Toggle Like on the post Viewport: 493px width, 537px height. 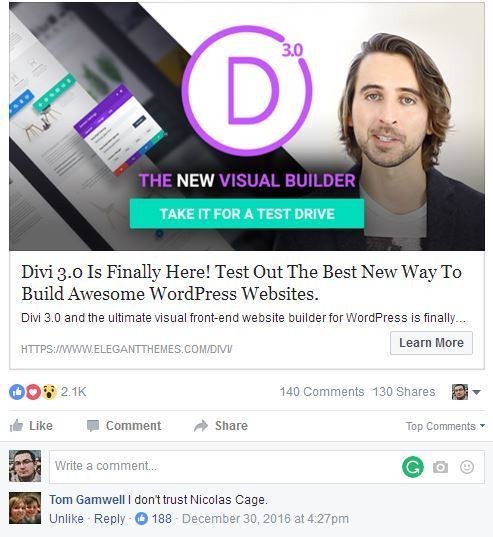point(31,426)
